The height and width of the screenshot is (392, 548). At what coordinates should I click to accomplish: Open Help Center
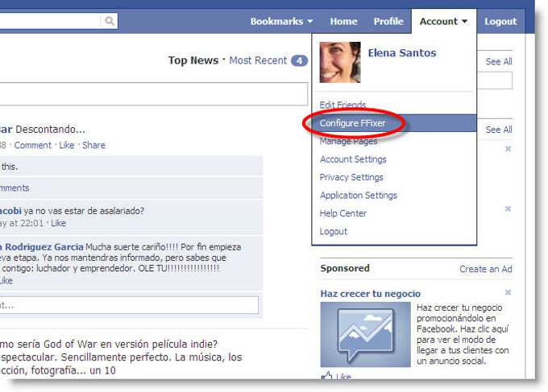(x=342, y=213)
